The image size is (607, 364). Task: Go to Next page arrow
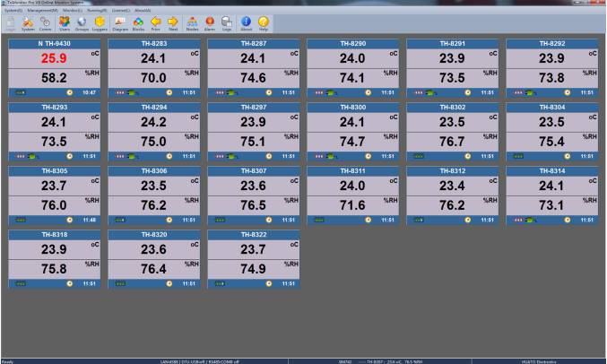pos(172,22)
